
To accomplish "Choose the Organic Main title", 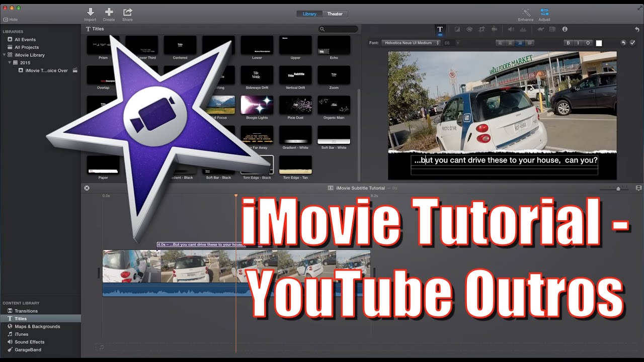I will tap(334, 105).
